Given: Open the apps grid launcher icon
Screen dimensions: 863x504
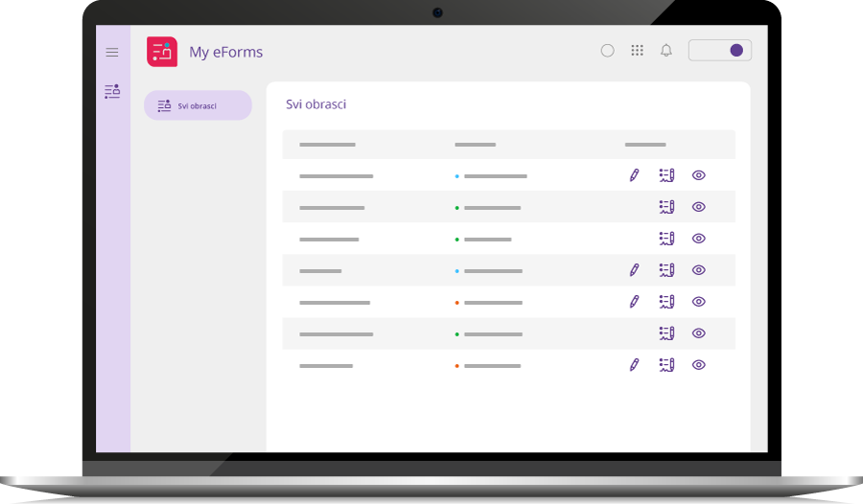Looking at the screenshot, I should 637,51.
